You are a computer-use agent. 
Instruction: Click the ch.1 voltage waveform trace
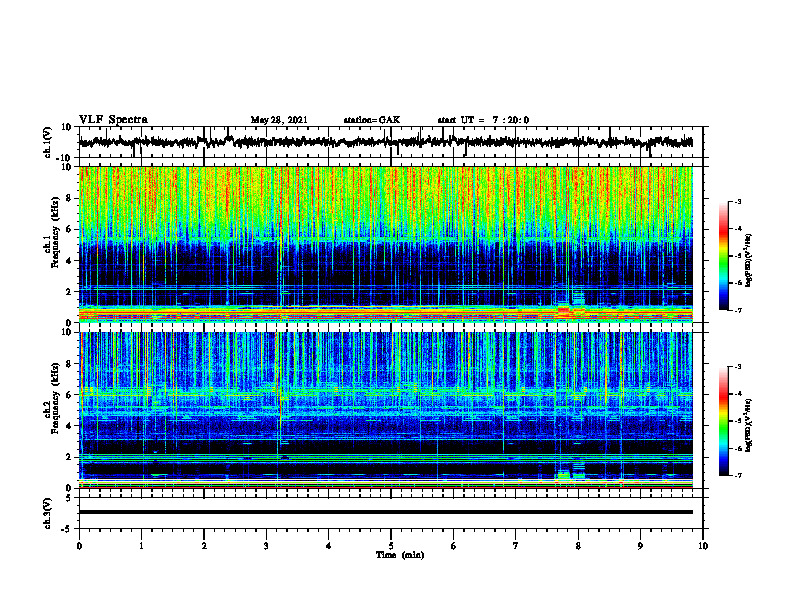click(x=385, y=142)
